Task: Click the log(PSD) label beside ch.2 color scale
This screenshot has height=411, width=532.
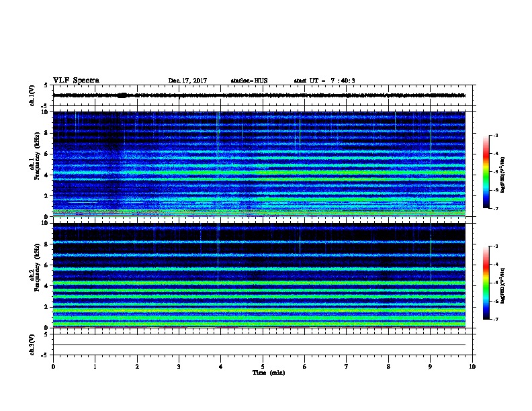Action: pyautogui.click(x=502, y=286)
